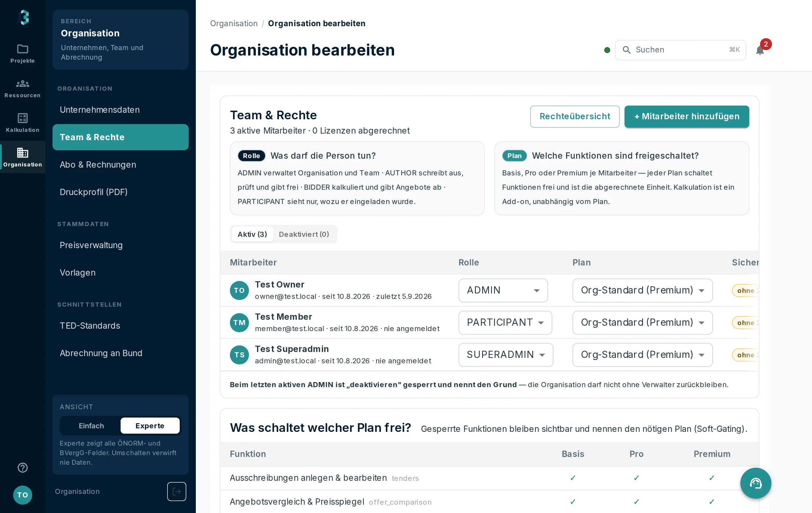Click the TM avatar of Test Member
Image resolution: width=812 pixels, height=513 pixels.
click(x=239, y=323)
